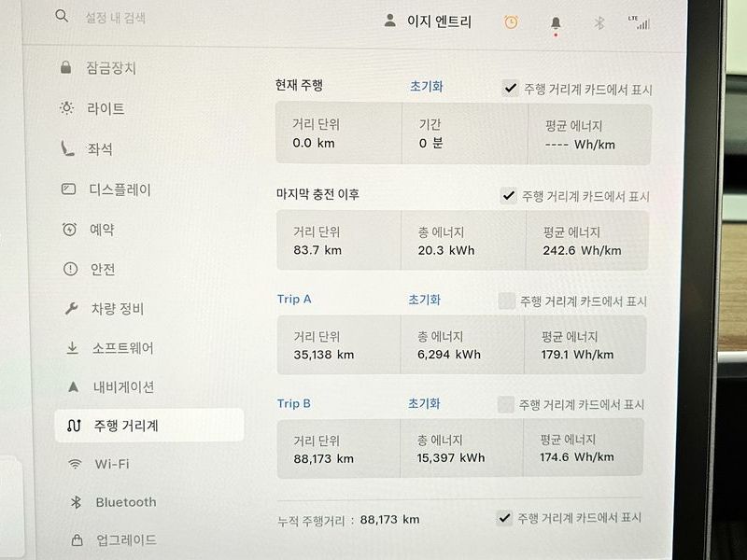Uncheck 누적 주행거리 card display checkbox
Viewport: 747px width, 560px height.
coord(504,518)
